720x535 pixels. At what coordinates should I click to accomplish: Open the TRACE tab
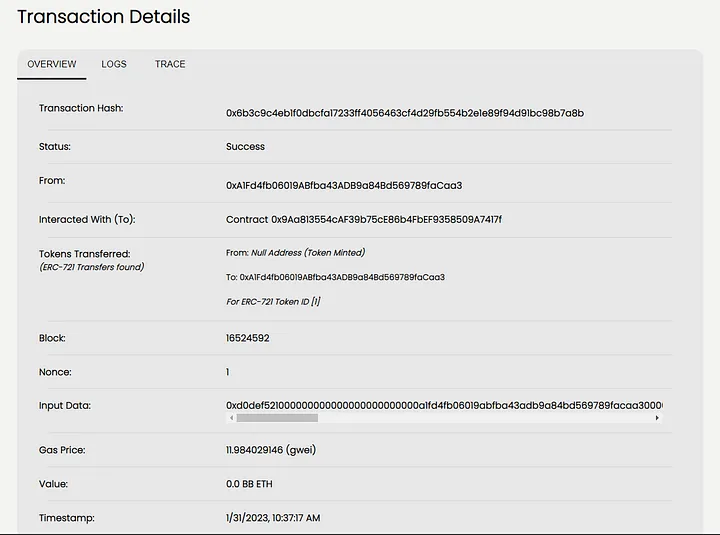coord(170,64)
